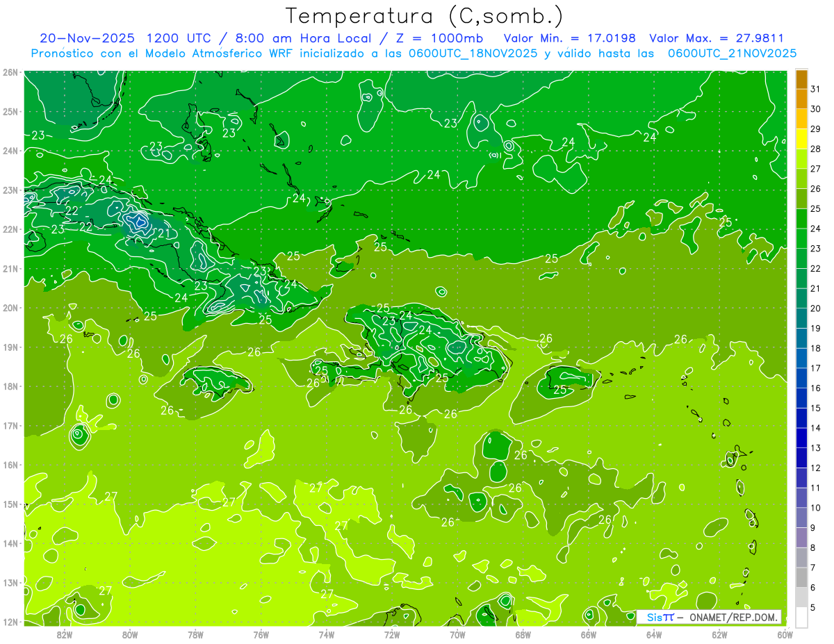
Task: Click the "78W" longitude label
Action: pyautogui.click(x=195, y=634)
